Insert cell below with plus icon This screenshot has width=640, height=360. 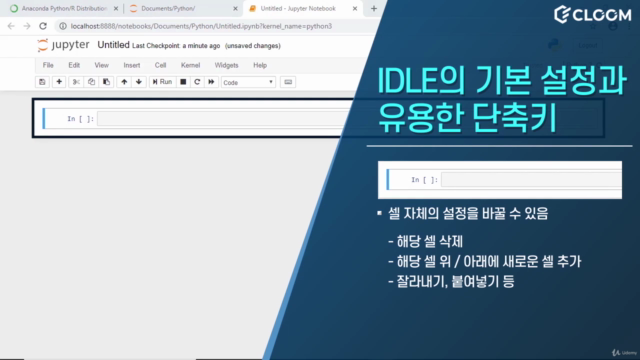coord(59,82)
